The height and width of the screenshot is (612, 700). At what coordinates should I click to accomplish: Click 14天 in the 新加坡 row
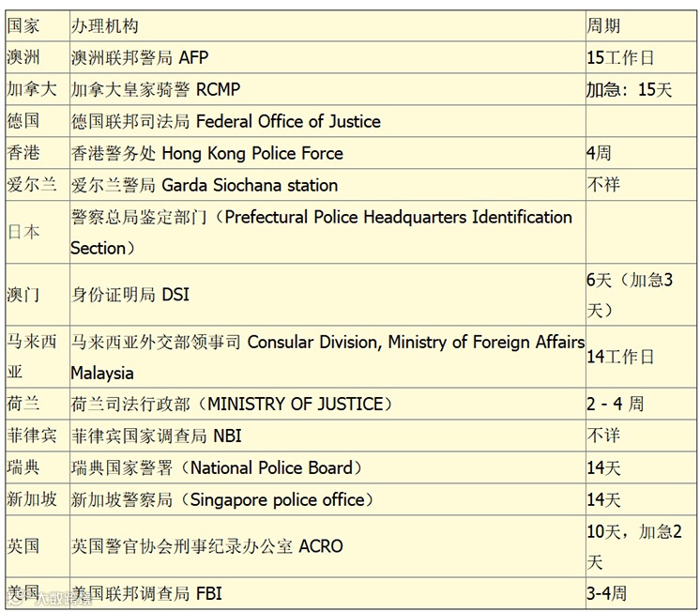[641, 499]
